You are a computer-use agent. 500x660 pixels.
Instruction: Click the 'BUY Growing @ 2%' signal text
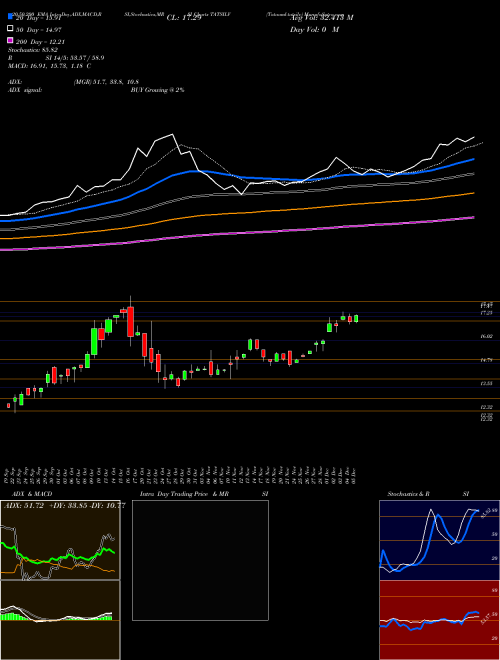(x=157, y=90)
